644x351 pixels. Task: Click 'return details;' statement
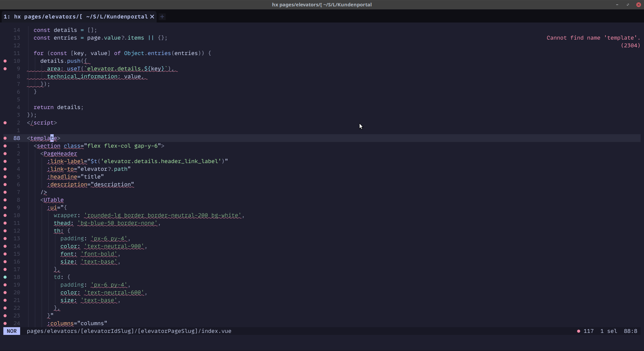[59, 107]
